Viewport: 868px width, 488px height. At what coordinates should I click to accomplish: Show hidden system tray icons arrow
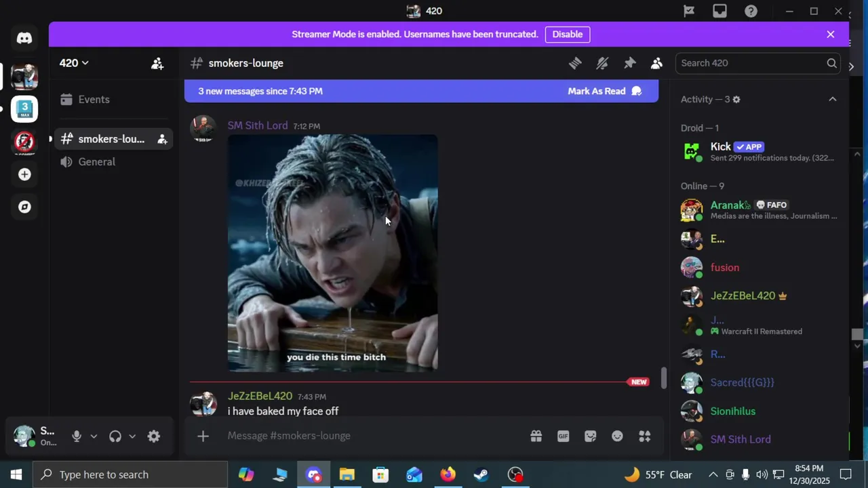(x=713, y=474)
